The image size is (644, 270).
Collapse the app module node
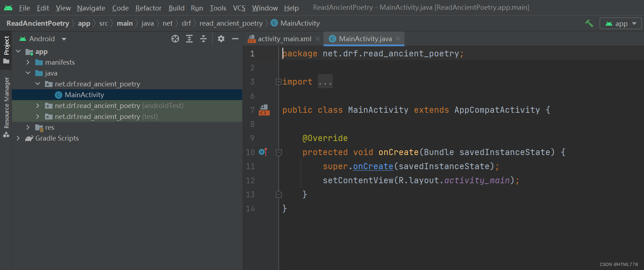(x=18, y=52)
